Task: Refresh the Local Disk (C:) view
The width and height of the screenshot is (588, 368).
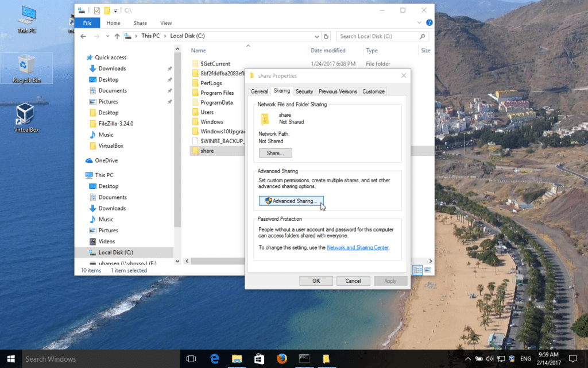Action: [326, 36]
